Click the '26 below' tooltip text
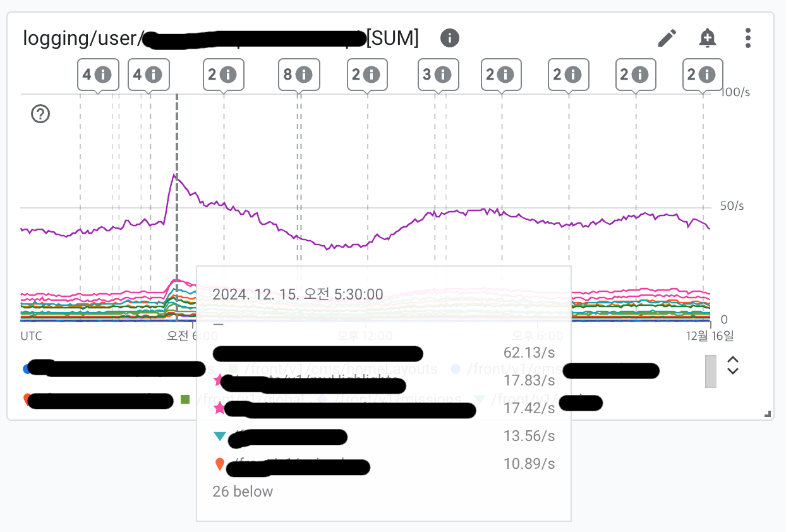This screenshot has height=532, width=786. pyautogui.click(x=243, y=492)
